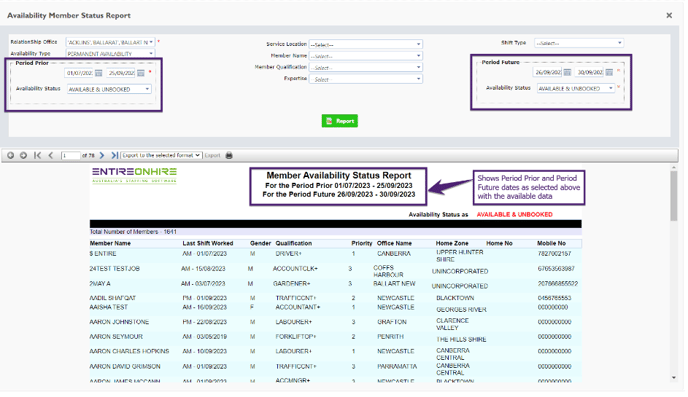Go to next report page
This screenshot has width=688, height=397.
[x=102, y=155]
